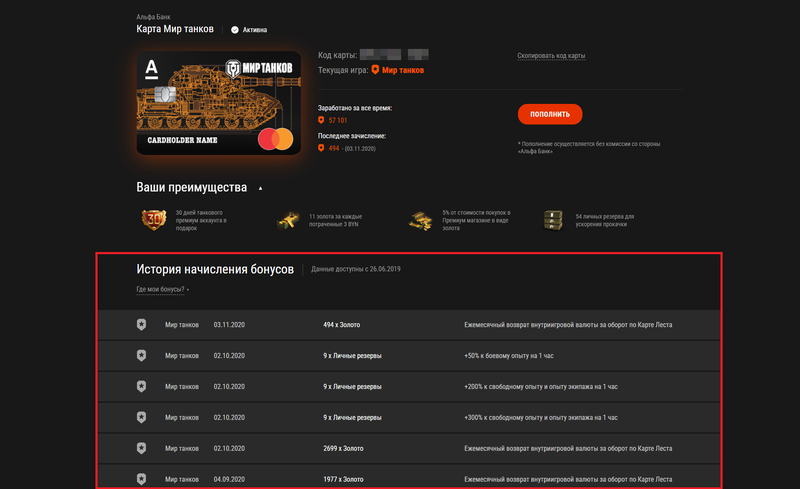Click the Alfa Bank A logo on the card
The width and height of the screenshot is (800, 489).
point(152,69)
